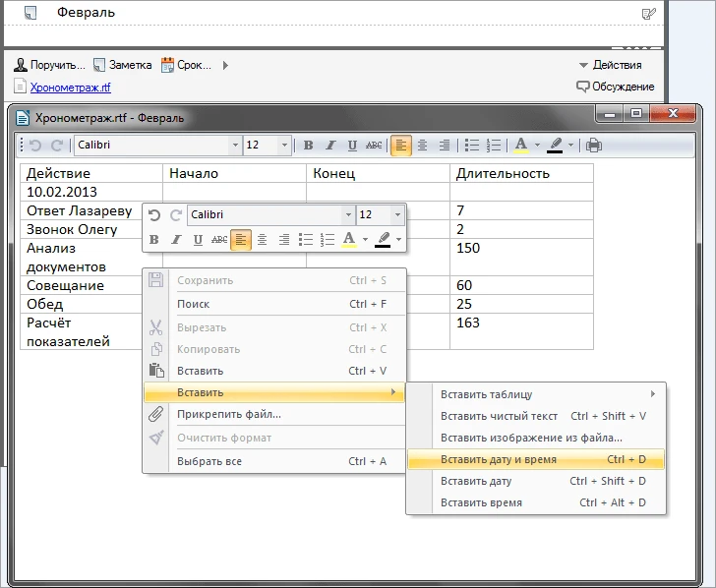Open the Хронометраж.rtf attachment link
This screenshot has width=716, height=588.
coord(71,87)
